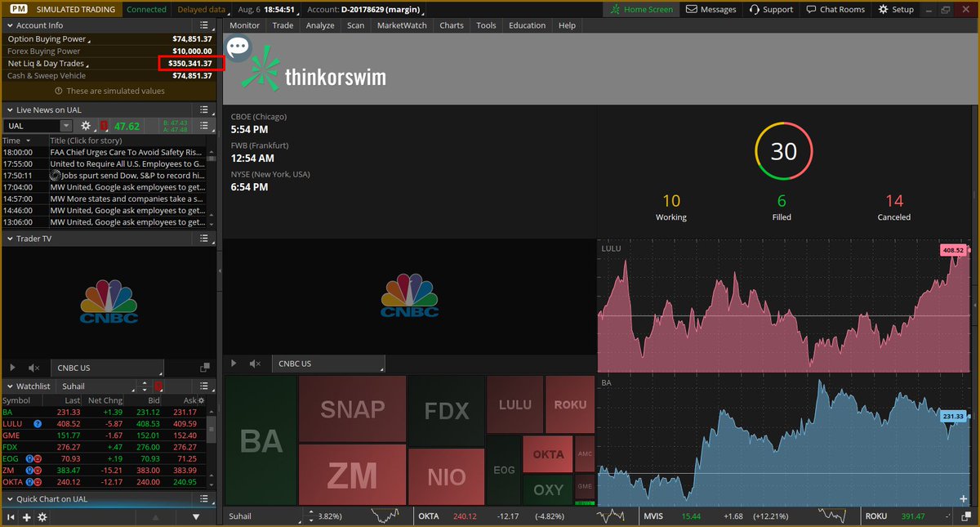Screen dimensions: 980x527
Task: Open the Monitor tab
Action: point(244,25)
